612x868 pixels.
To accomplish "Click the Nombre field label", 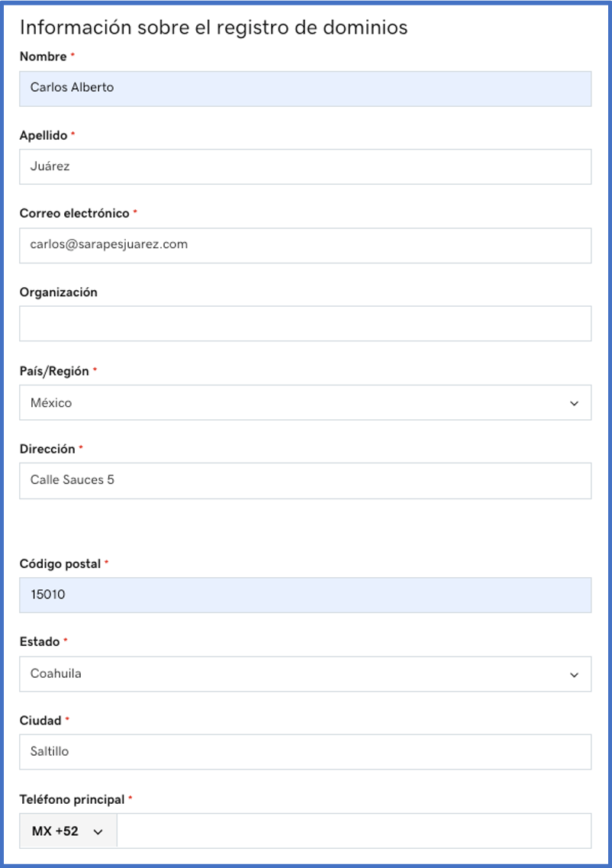I will click(43, 56).
